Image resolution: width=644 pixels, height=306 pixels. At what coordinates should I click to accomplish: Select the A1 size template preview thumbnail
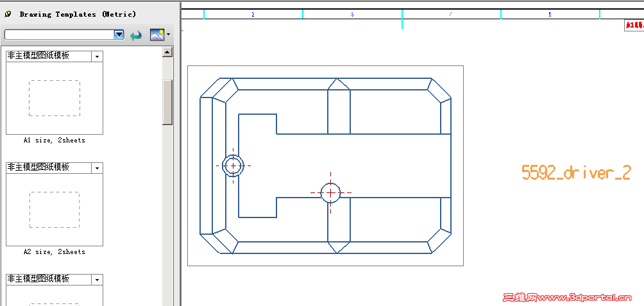(55, 98)
